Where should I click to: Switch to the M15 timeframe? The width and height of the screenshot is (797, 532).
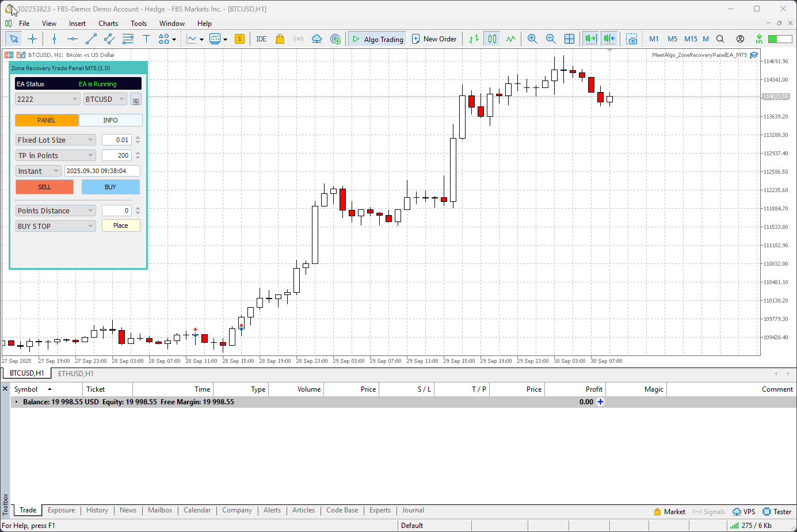691,39
